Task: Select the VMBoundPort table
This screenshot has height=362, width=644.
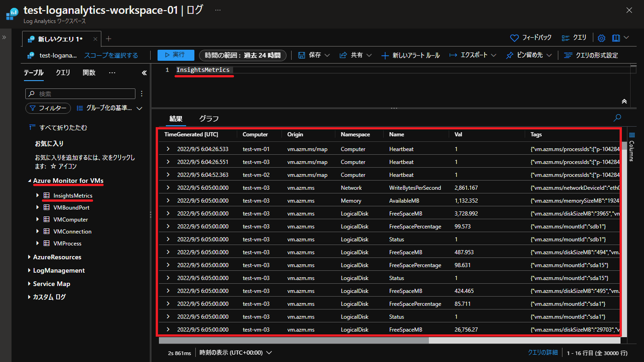Action: (x=71, y=208)
